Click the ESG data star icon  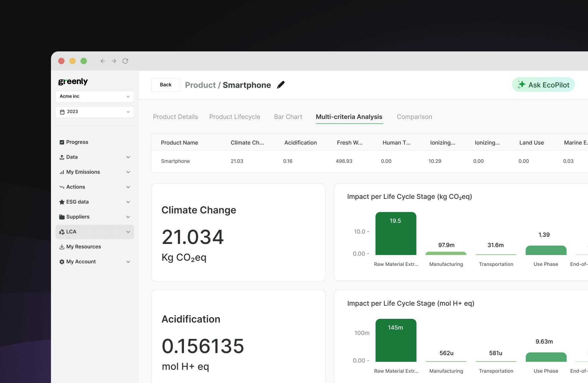62,202
